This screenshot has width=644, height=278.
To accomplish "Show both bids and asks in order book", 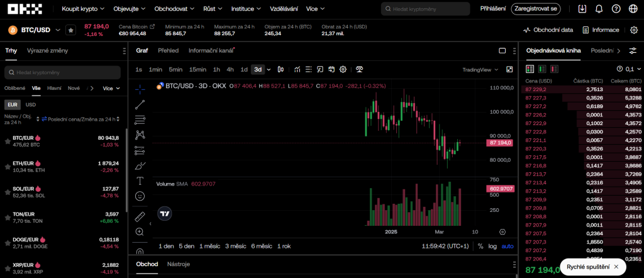I will click(x=530, y=69).
